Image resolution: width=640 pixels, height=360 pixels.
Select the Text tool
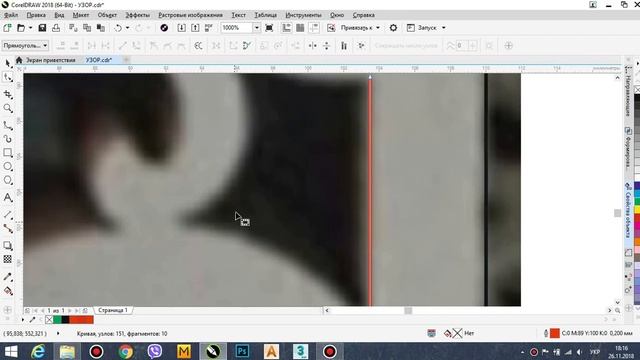pos(8,198)
